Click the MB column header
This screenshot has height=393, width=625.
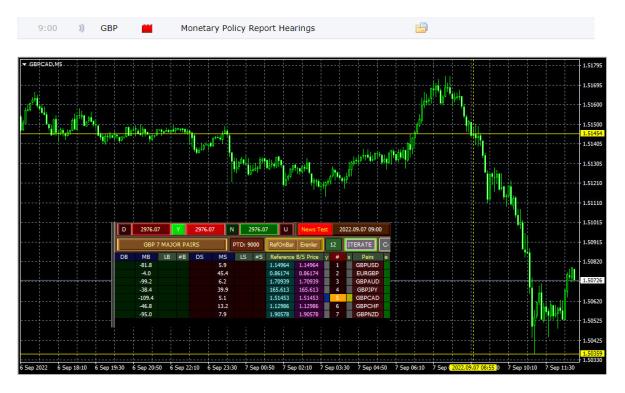click(x=146, y=257)
